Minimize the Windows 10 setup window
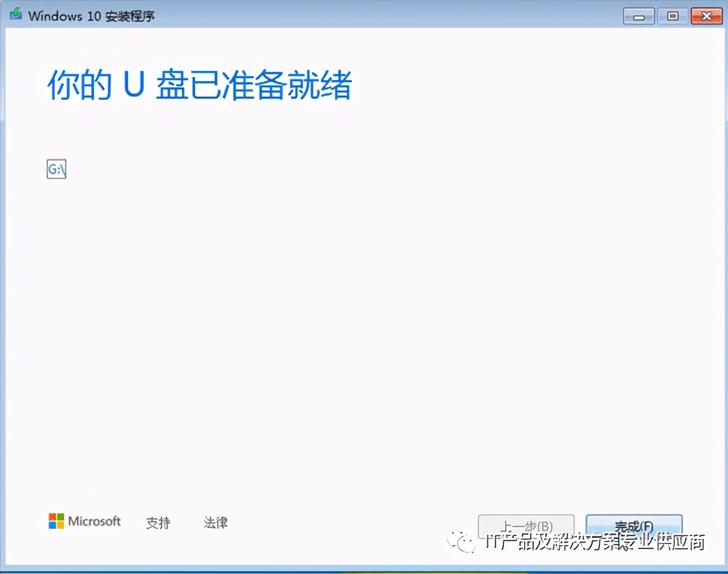The height and width of the screenshot is (574, 728). coord(638,16)
